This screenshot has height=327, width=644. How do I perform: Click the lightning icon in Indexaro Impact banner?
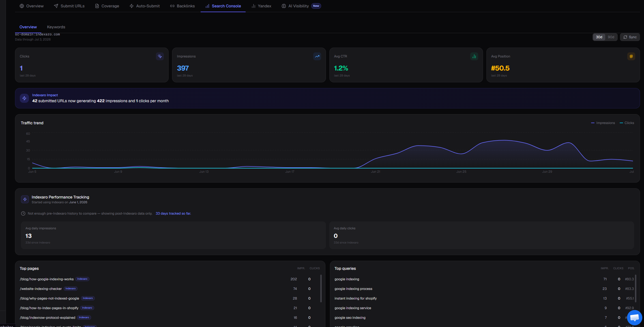pos(24,98)
